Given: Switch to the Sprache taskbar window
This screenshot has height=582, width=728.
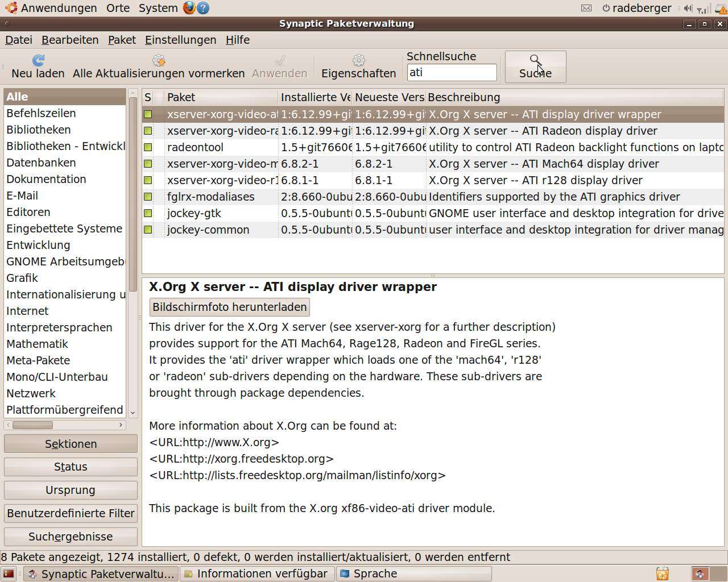Looking at the screenshot, I should click(x=414, y=573).
